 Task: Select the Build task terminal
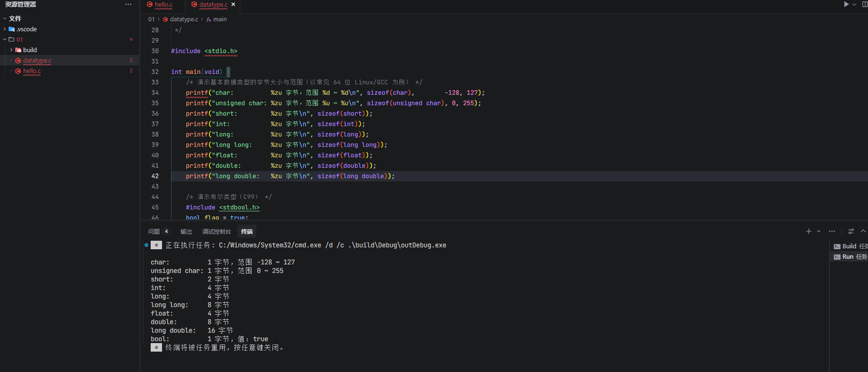850,246
